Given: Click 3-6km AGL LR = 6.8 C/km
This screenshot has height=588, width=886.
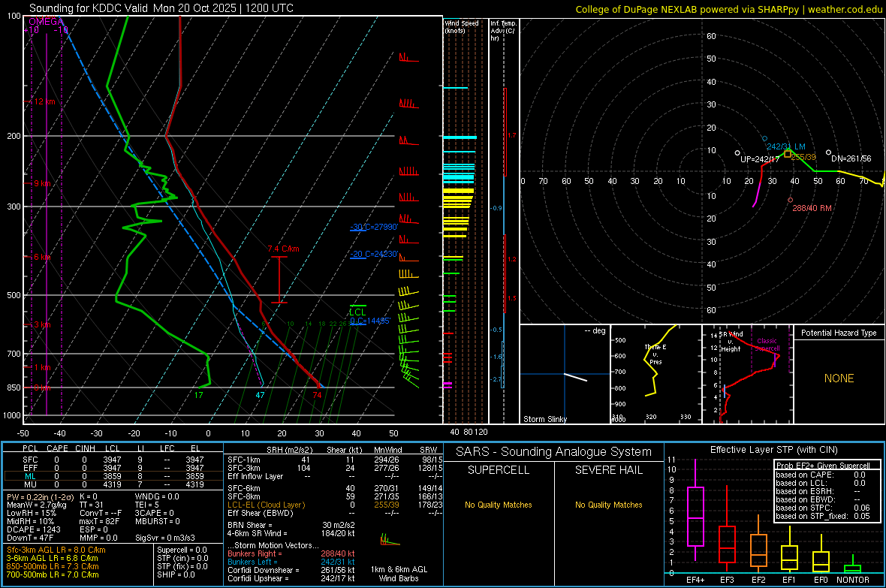Looking at the screenshot, I should (x=52, y=558).
